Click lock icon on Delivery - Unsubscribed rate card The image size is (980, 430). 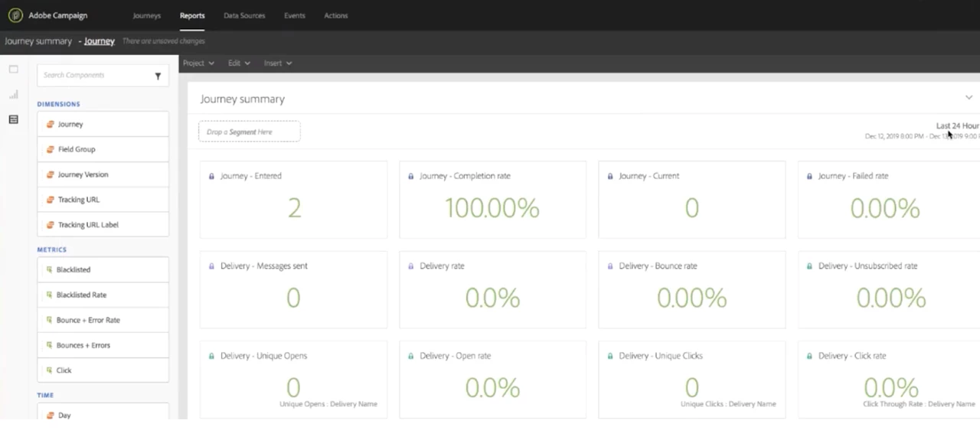point(809,266)
